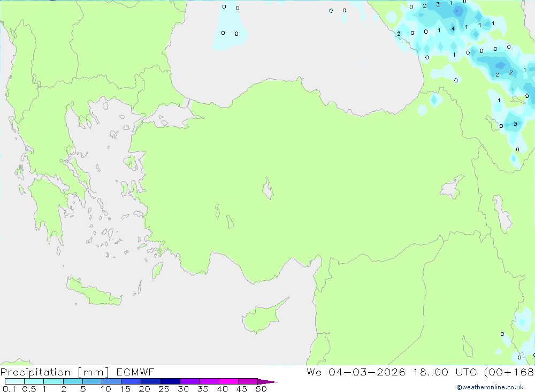The image size is (535, 392).
Task: Click the 0.1–0.5 mm palest legend swatch
Action: point(14,381)
